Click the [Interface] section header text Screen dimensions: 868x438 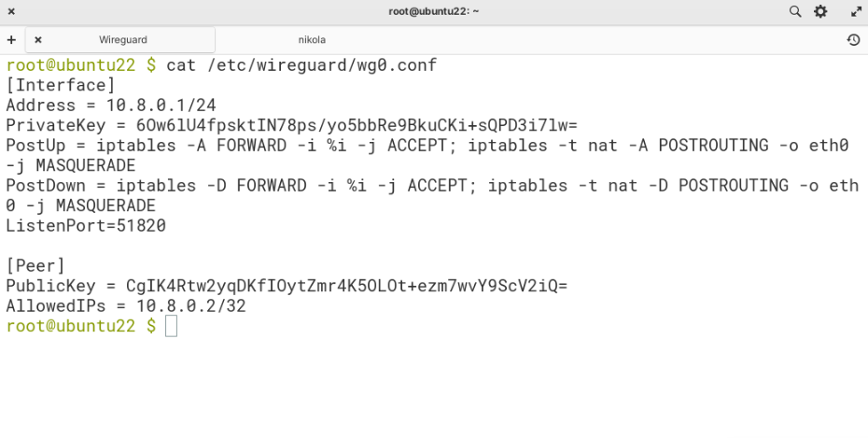pyautogui.click(x=61, y=85)
